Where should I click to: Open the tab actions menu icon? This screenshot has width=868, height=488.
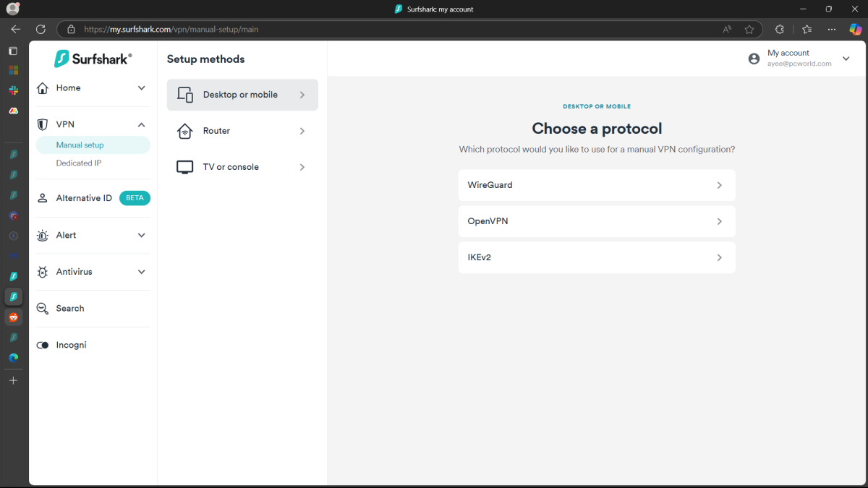click(x=13, y=51)
